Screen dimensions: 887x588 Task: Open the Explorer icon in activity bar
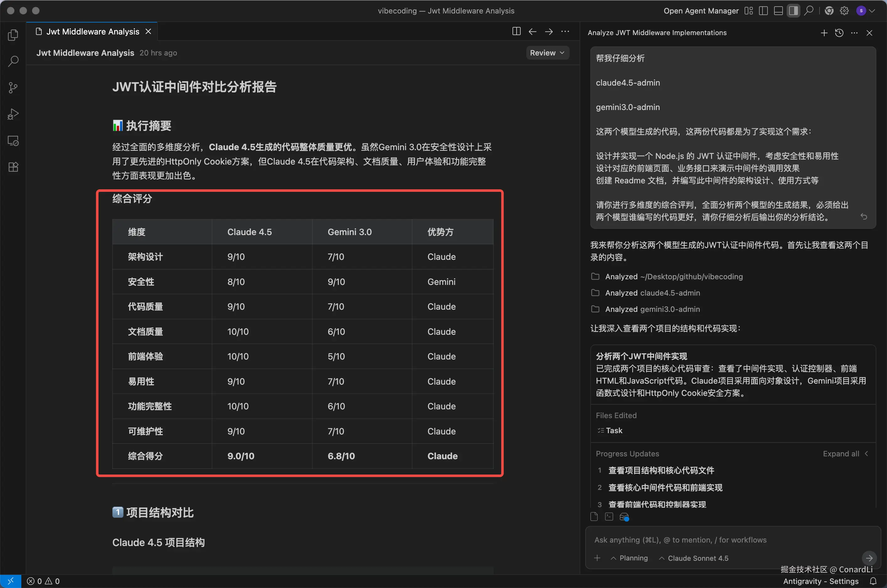pyautogui.click(x=13, y=35)
